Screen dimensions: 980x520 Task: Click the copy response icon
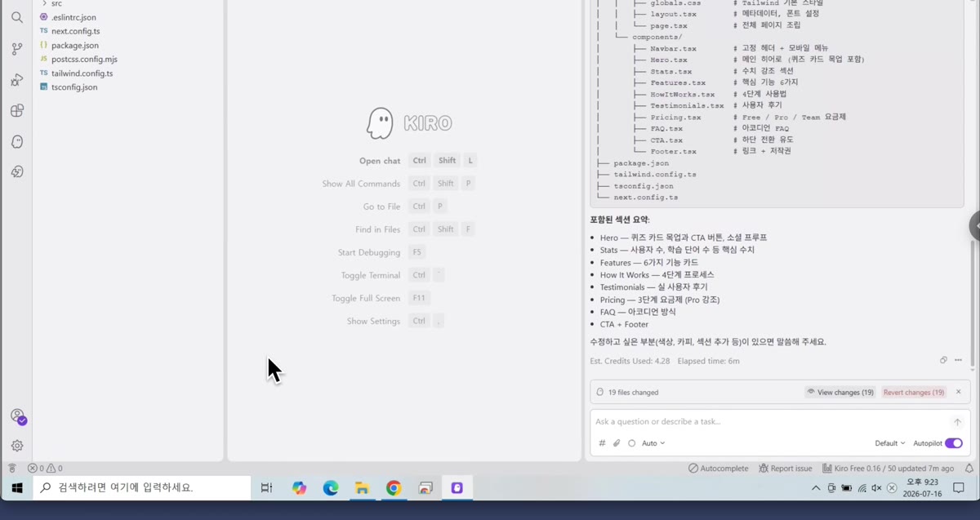tap(943, 360)
